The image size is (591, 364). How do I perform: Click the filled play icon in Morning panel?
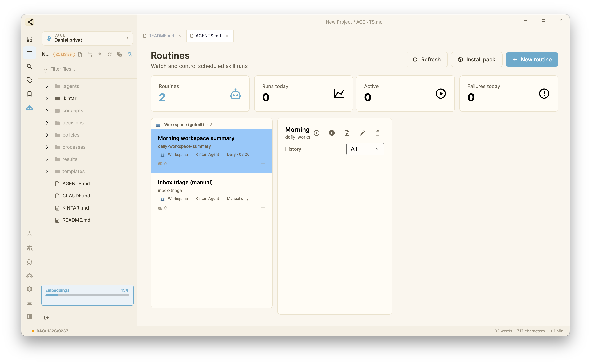click(332, 133)
